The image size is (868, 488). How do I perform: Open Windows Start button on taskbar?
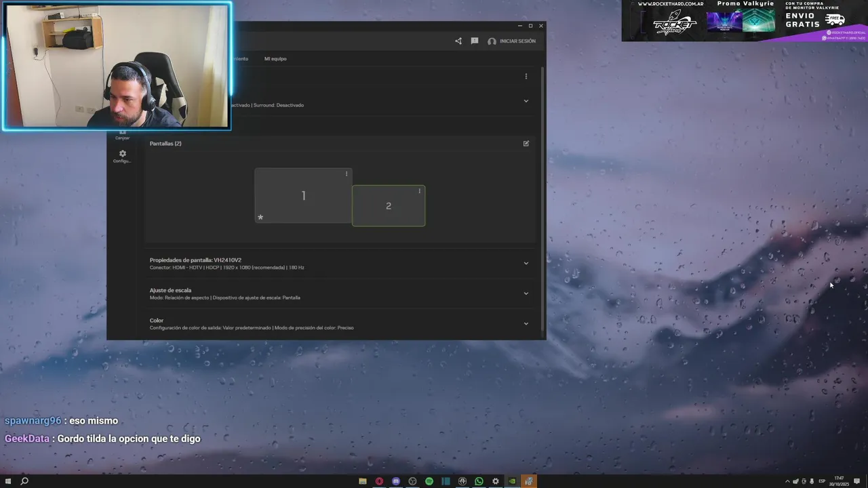(7, 481)
